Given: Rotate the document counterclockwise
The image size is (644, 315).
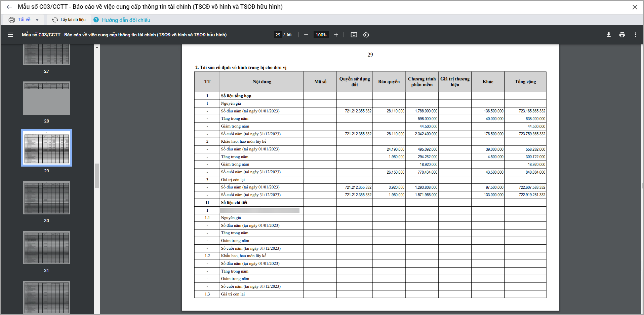Looking at the screenshot, I should point(366,35).
